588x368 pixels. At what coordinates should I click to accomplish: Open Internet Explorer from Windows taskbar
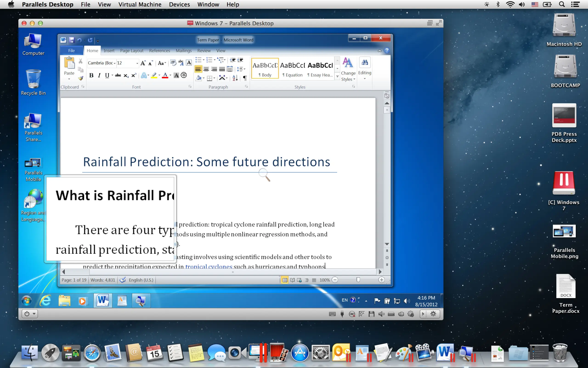coord(45,301)
